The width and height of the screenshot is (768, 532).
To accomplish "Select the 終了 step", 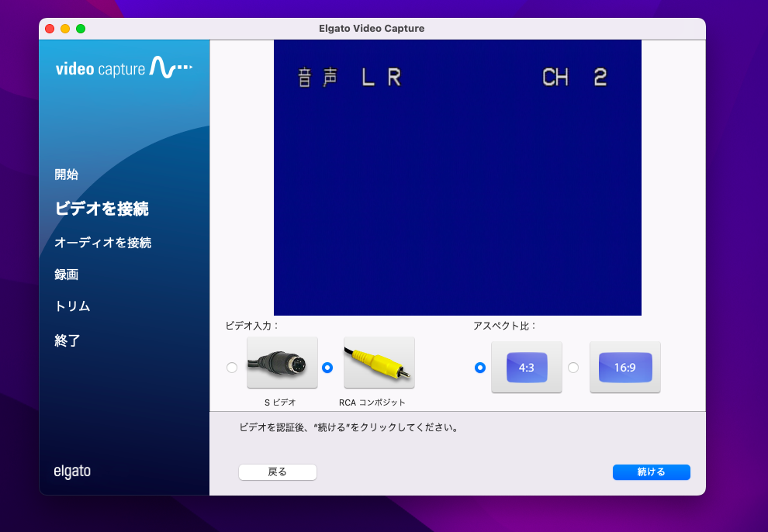I will click(x=67, y=340).
